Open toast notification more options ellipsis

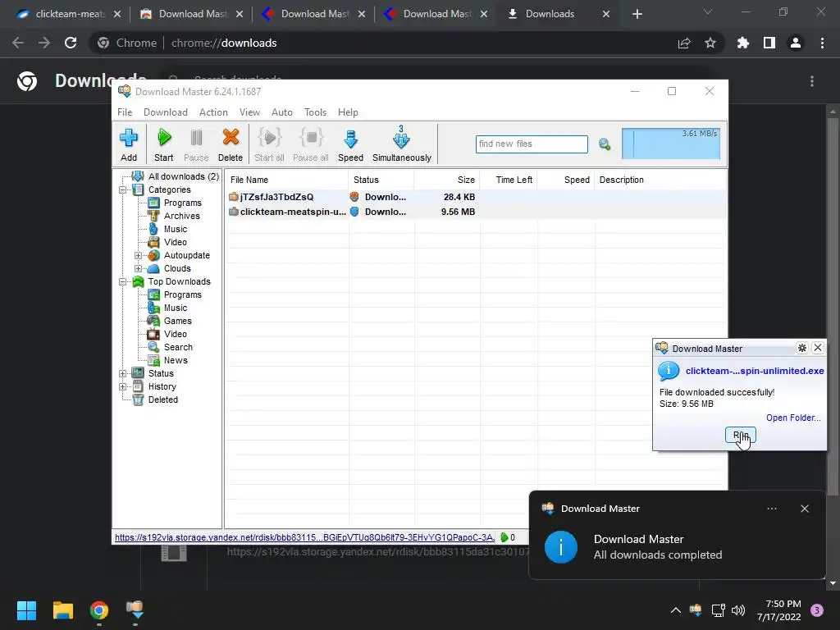point(771,509)
